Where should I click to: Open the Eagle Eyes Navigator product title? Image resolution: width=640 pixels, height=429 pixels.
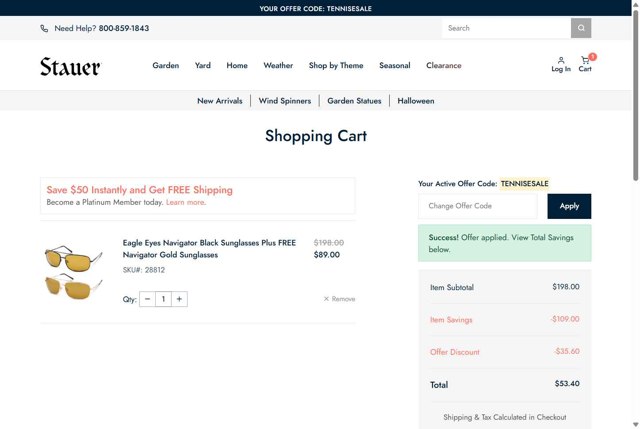[209, 249]
